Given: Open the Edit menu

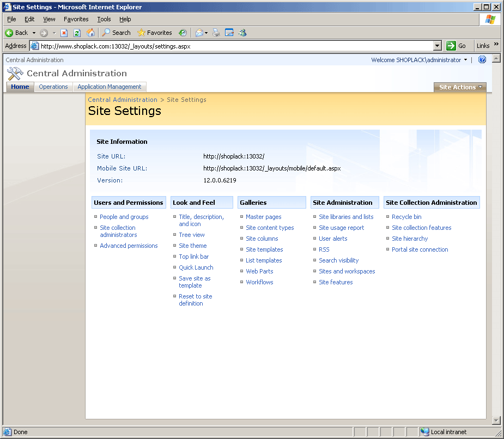Looking at the screenshot, I should click(29, 19).
